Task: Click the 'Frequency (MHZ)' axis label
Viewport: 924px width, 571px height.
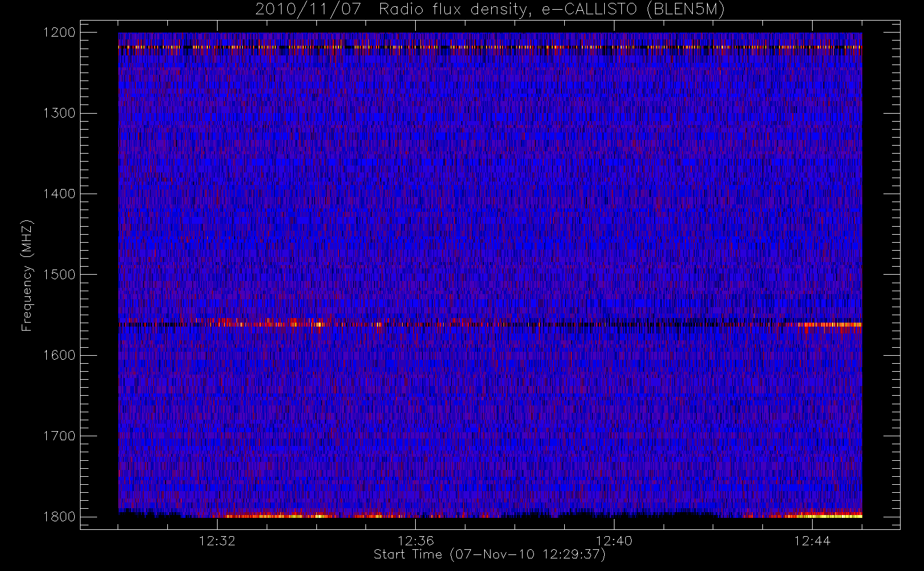Action: [27, 276]
